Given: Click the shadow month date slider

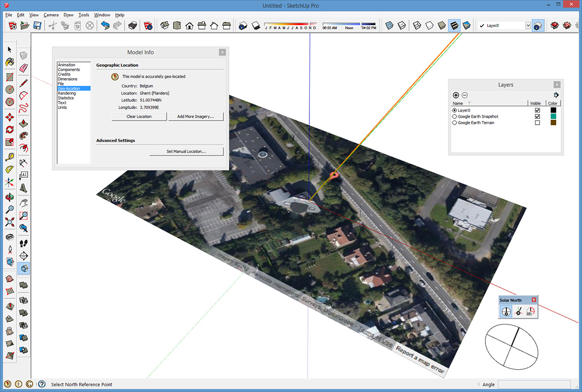Looking at the screenshot, I should tap(291, 24).
